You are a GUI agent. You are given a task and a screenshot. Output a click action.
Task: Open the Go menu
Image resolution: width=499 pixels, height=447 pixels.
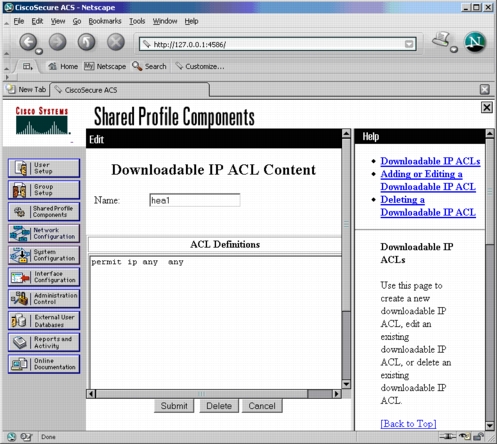[77, 21]
